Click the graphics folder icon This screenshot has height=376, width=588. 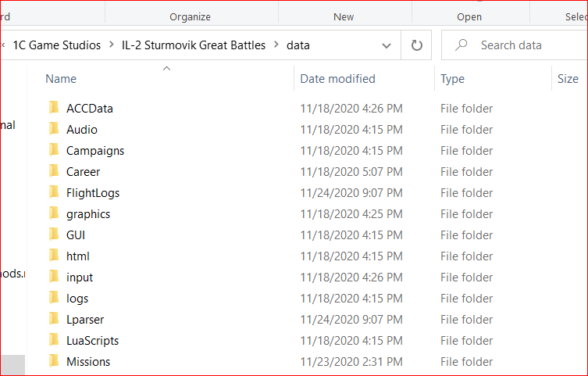tap(54, 213)
